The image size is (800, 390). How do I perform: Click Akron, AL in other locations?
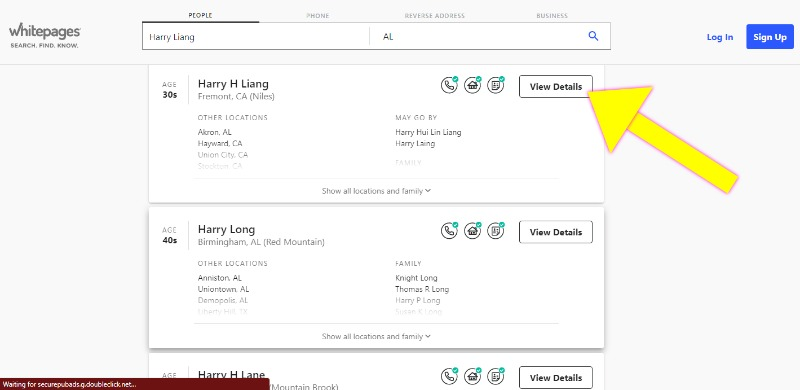click(x=215, y=132)
